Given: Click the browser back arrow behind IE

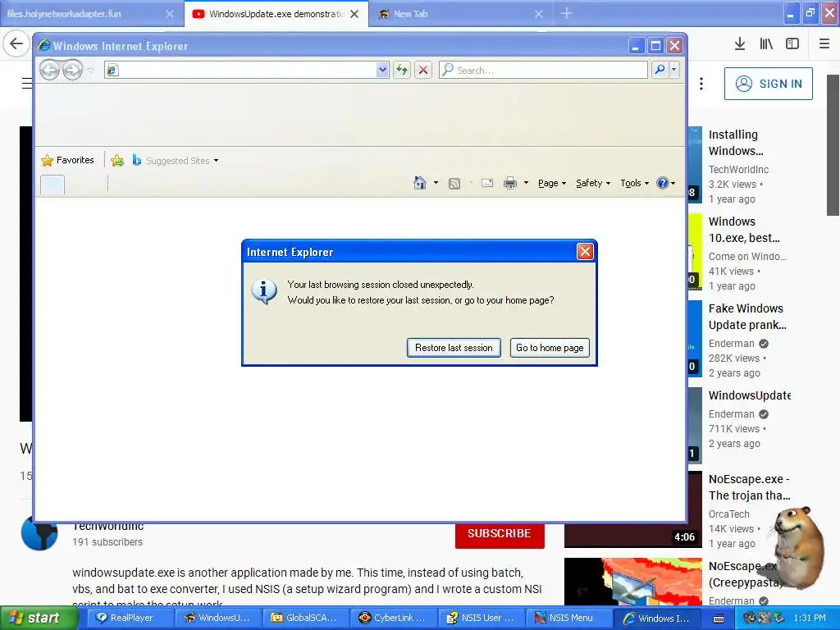Looking at the screenshot, I should click(16, 44).
